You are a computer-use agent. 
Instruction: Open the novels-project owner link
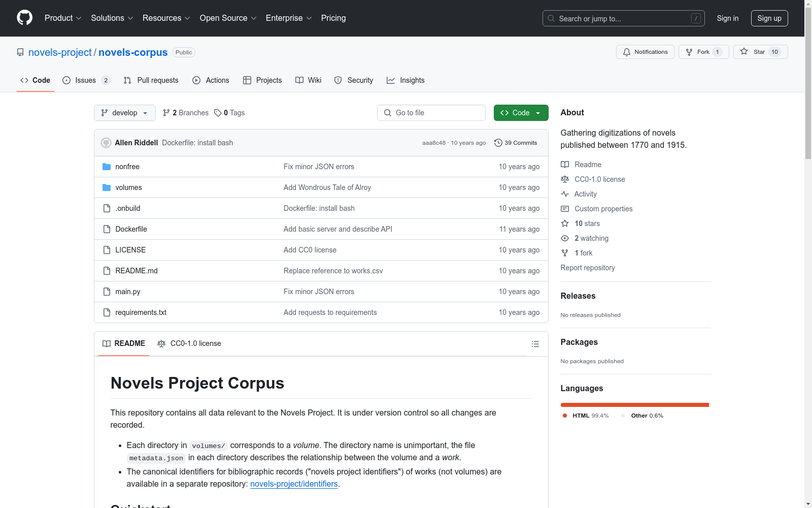click(60, 52)
